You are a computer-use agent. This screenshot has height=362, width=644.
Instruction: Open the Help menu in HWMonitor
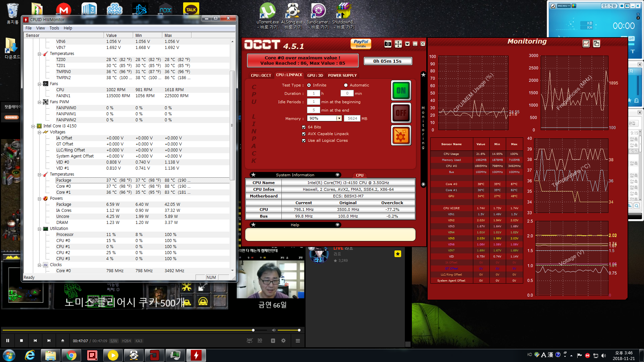coord(68,28)
